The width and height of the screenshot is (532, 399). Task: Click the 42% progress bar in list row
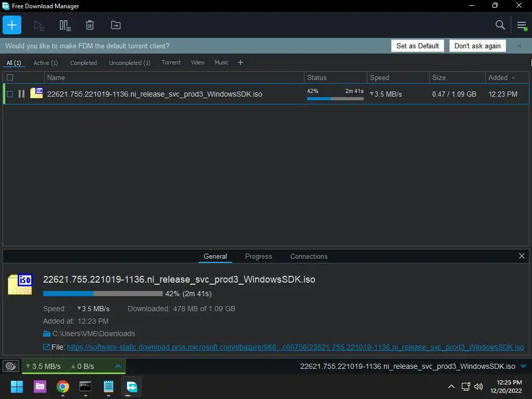coord(335,99)
